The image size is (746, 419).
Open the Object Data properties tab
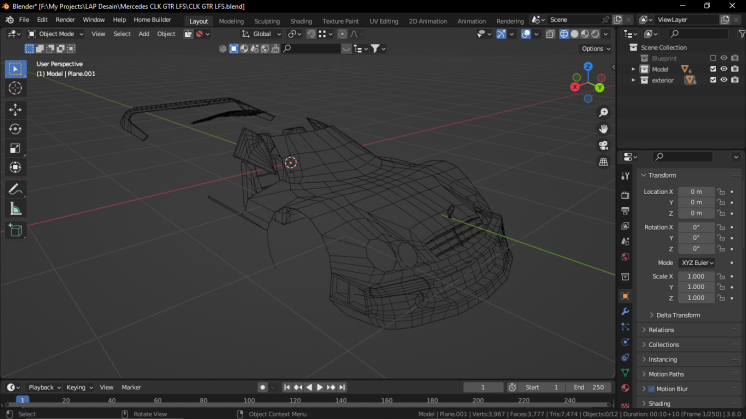625,373
